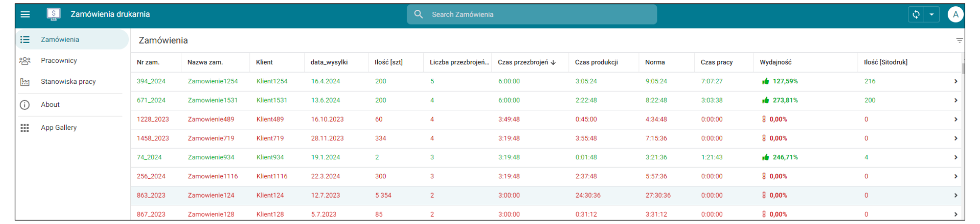
Task: Toggle the Czas przezbrojeń sort arrow
Action: (x=553, y=62)
